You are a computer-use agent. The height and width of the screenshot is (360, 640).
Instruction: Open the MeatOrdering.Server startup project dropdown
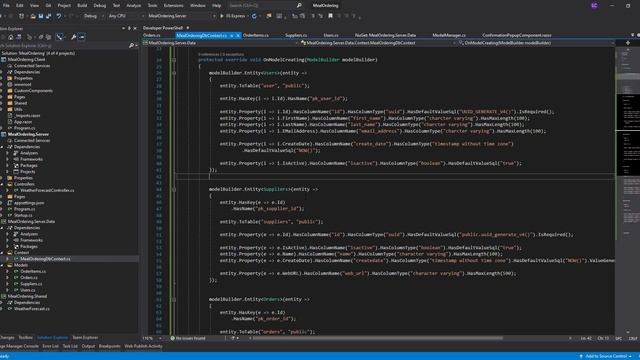click(181, 16)
